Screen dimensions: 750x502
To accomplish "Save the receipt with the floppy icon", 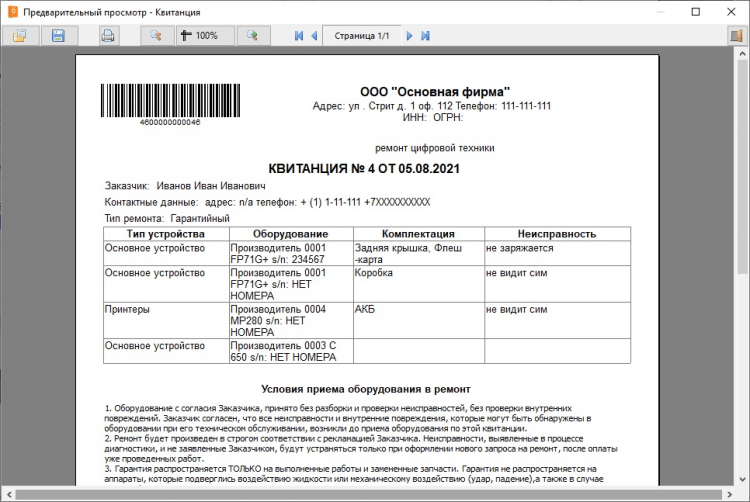I will 59,35.
